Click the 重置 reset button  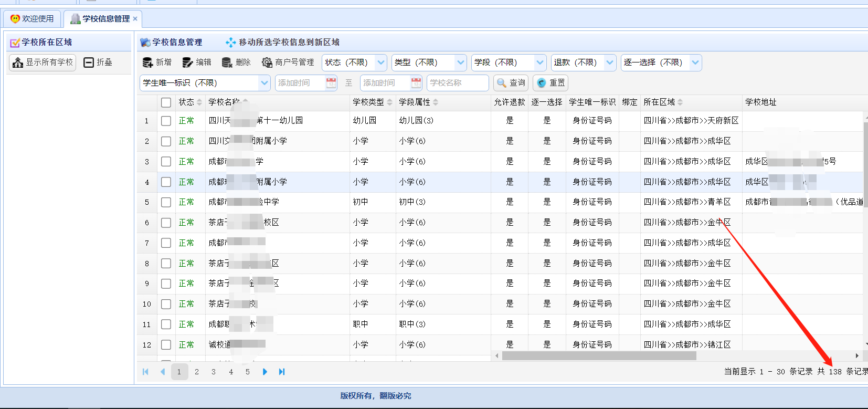[551, 83]
